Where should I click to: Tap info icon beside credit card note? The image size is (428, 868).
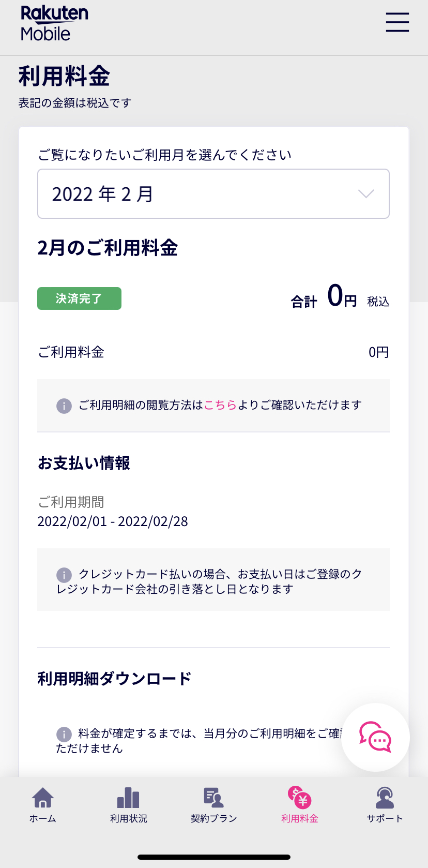(64, 575)
